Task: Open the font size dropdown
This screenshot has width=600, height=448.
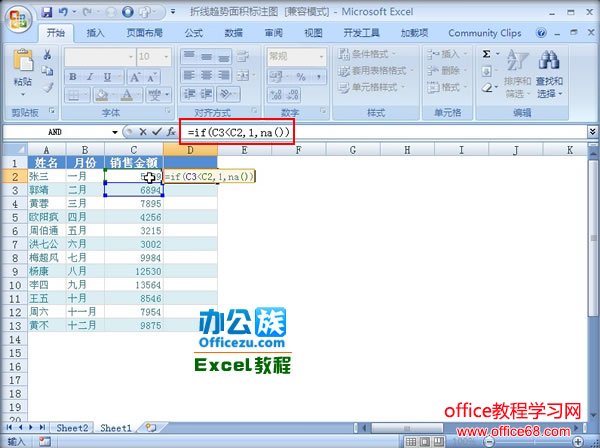Action: point(166,57)
